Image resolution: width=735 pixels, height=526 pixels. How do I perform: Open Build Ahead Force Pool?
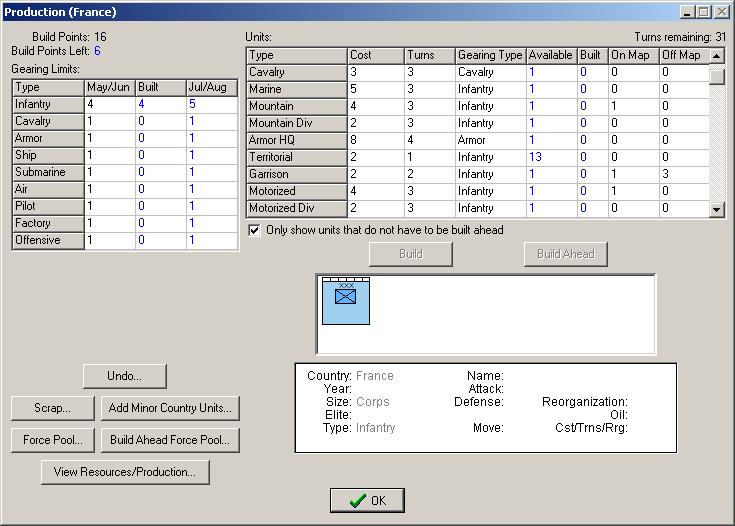(170, 440)
